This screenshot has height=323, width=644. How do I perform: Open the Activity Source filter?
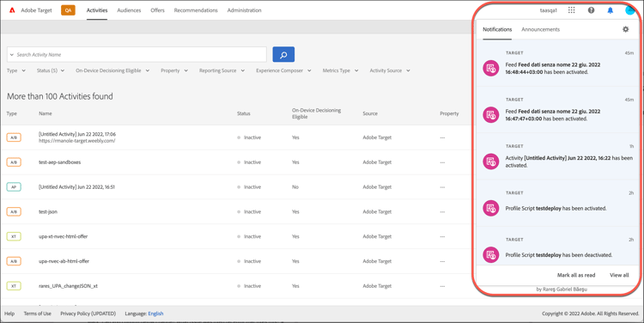point(390,70)
